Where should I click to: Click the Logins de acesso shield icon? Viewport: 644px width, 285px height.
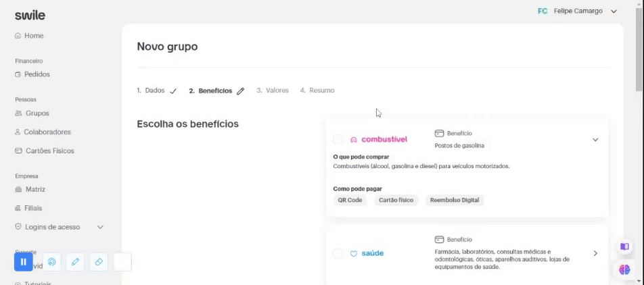[18, 226]
